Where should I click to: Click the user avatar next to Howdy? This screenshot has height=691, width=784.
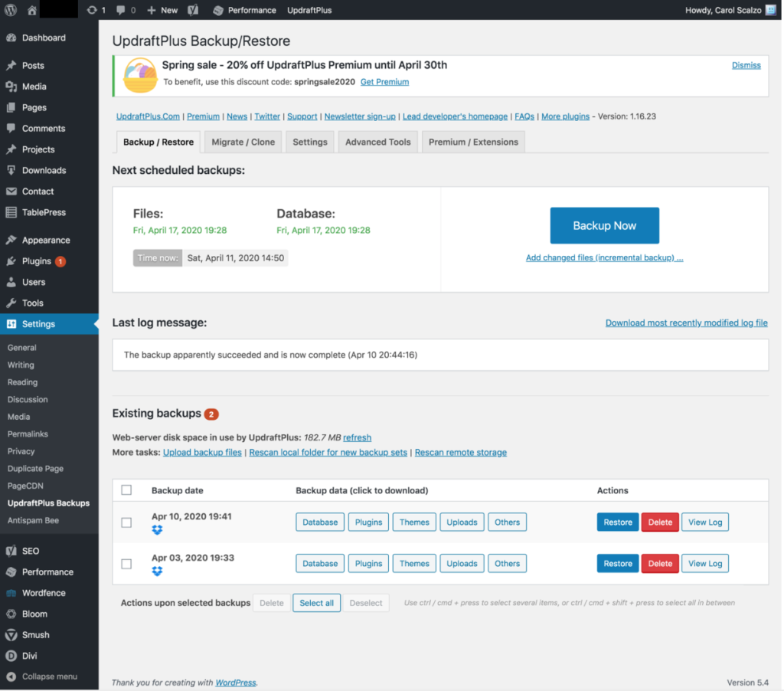pyautogui.click(x=770, y=10)
